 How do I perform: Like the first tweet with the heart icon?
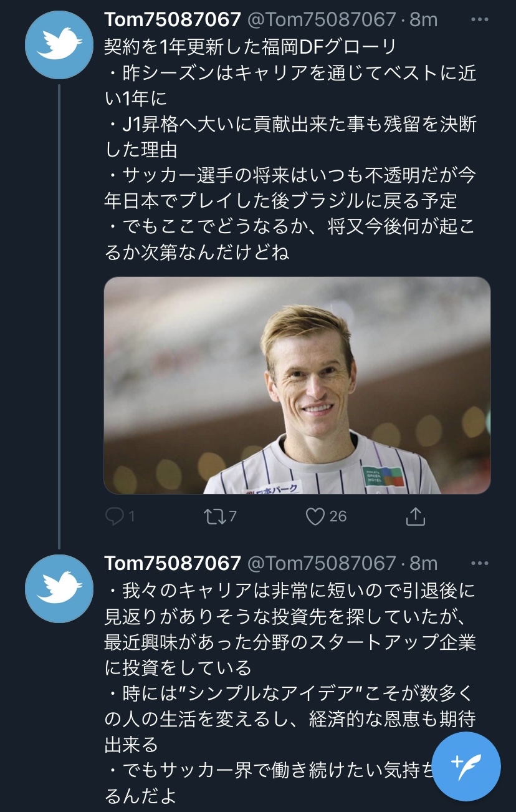(316, 516)
